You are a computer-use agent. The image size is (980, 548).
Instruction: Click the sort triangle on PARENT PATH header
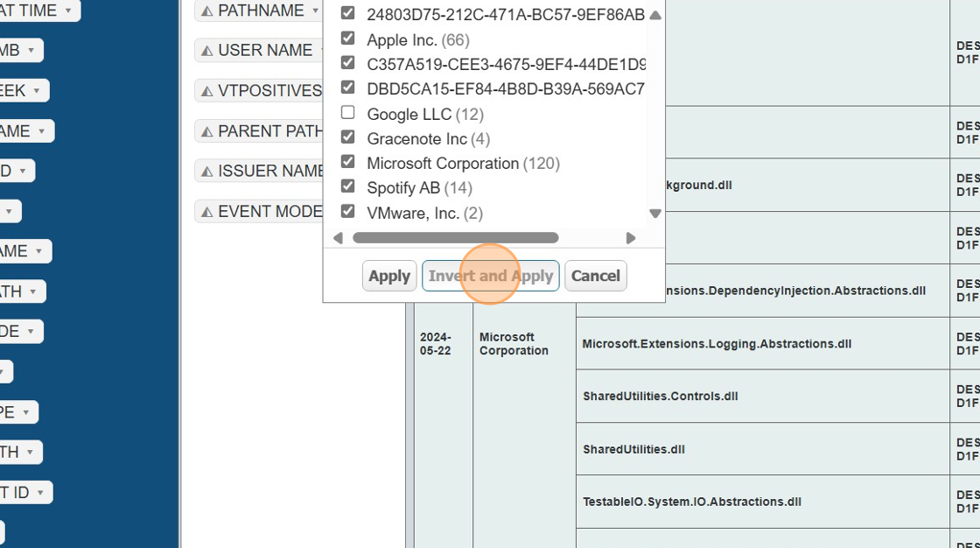207,130
